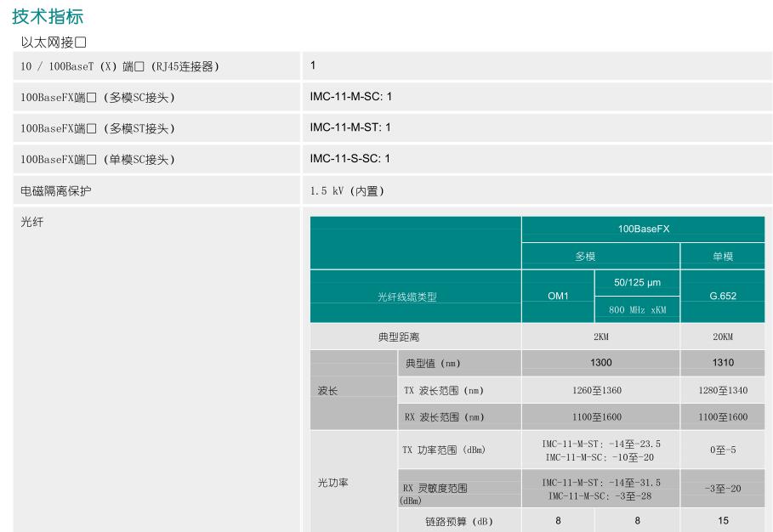Click the 链路预算 (dB) row label
Screen dimensions: 773x532
458,521
